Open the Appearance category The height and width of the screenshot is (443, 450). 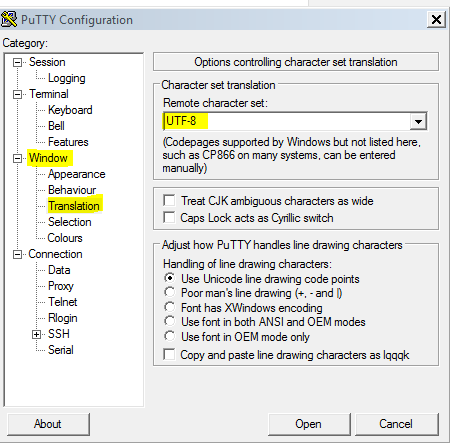point(77,174)
